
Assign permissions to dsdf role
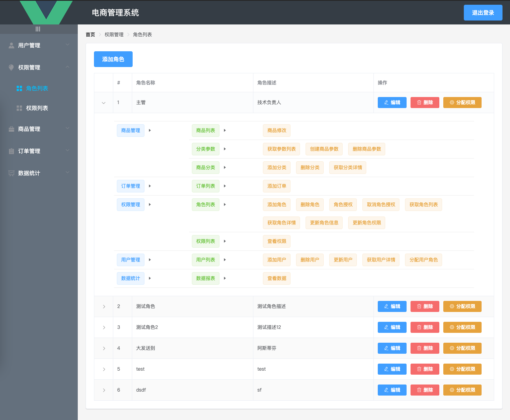[462, 390]
